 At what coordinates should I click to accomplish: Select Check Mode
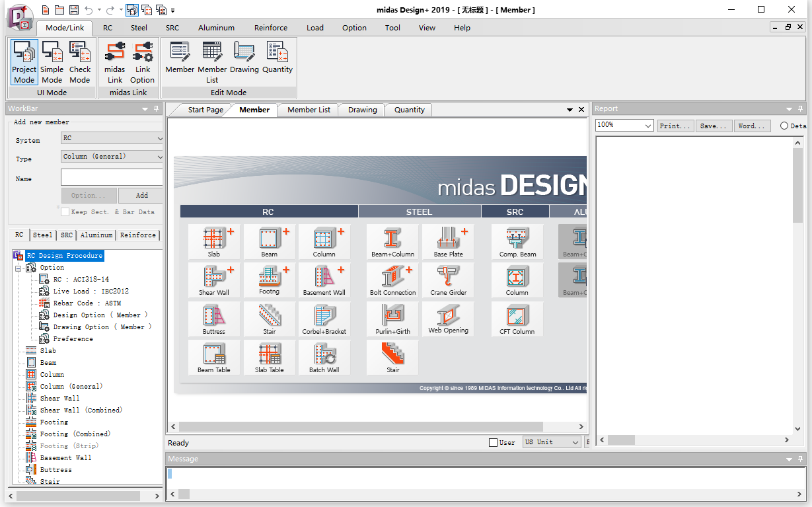tap(80, 62)
